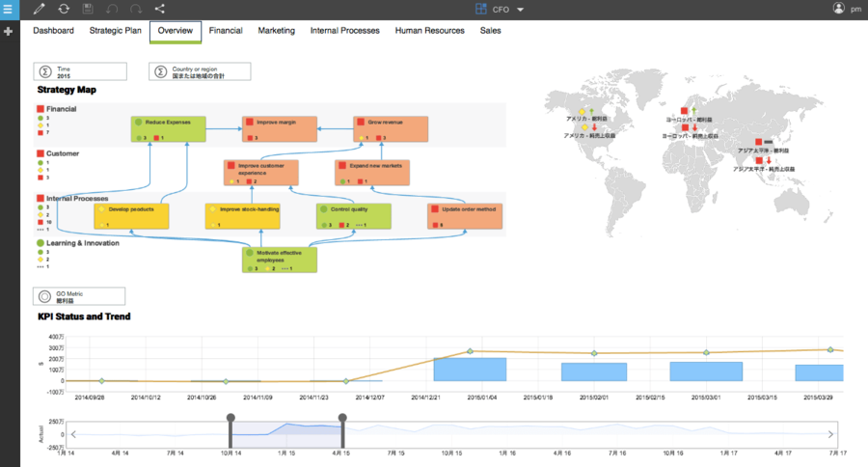Viewport: 868px width, 467px height.
Task: Open the GO Metric selector
Action: [80, 296]
